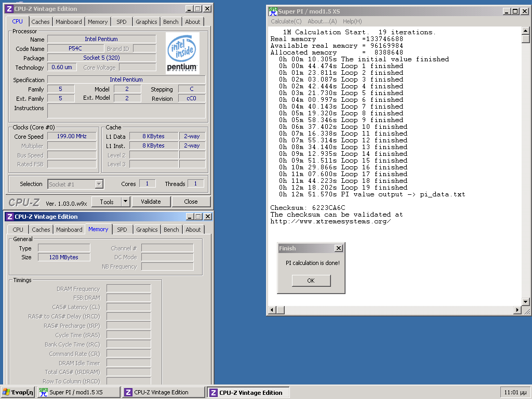Click the xtremesystems.org URL text
532x399 pixels.
tap(331, 221)
